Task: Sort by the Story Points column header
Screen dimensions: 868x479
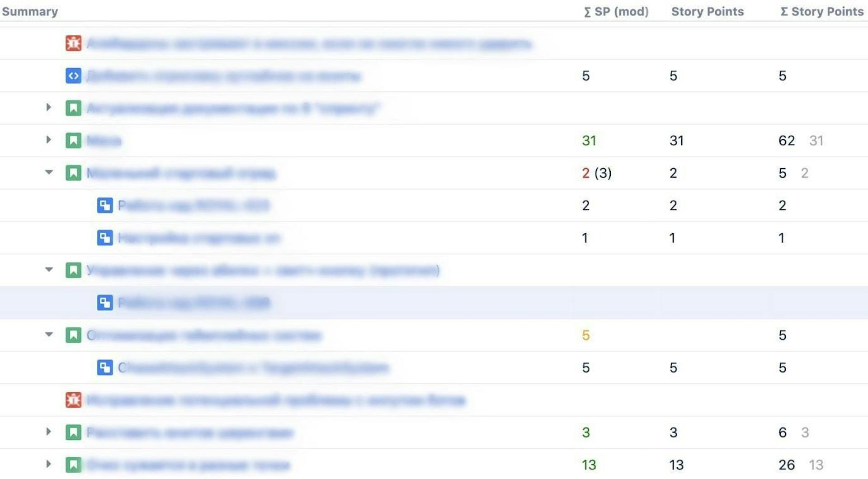Action: [707, 11]
